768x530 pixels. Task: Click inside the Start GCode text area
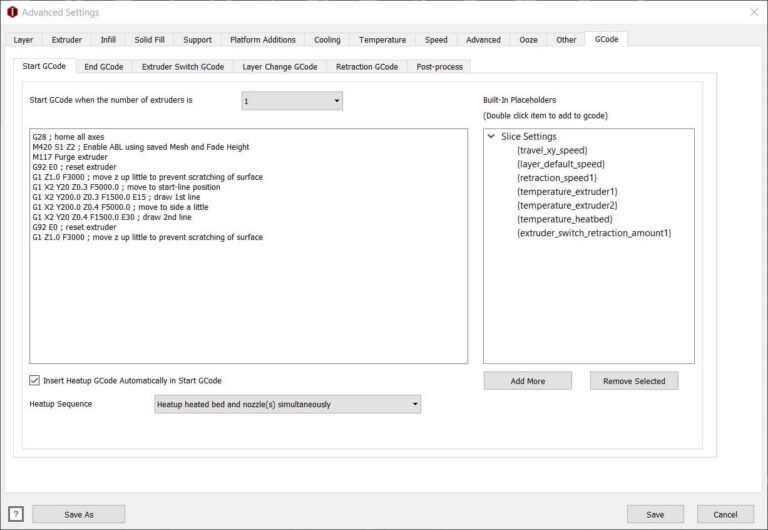248,246
